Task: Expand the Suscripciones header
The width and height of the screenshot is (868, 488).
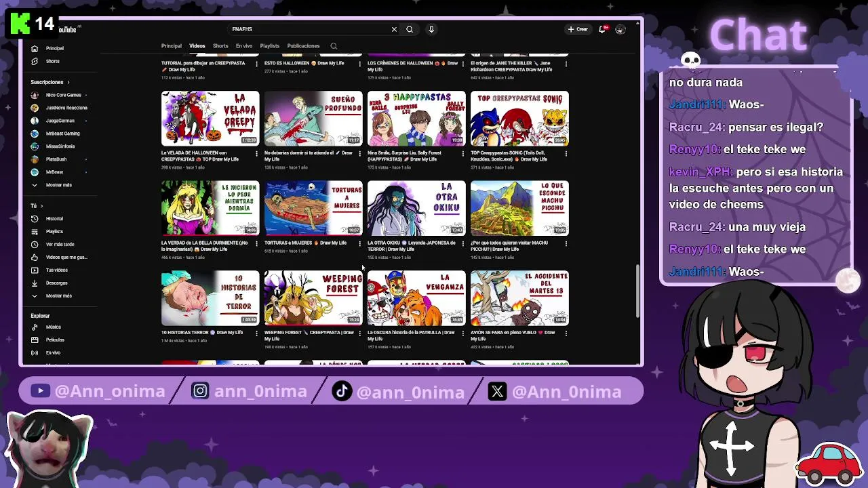Action: coord(50,82)
